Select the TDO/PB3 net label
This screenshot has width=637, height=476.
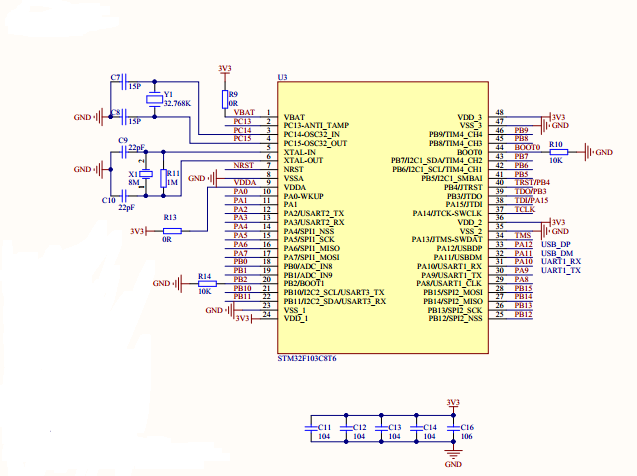[x=531, y=191]
